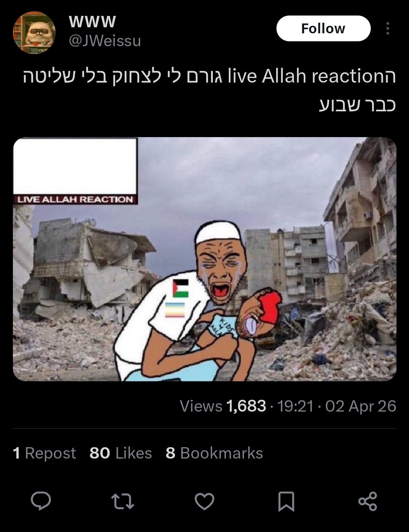This screenshot has height=532, width=409.
Task: Open the 8 Bookmarks count
Action: tap(214, 453)
